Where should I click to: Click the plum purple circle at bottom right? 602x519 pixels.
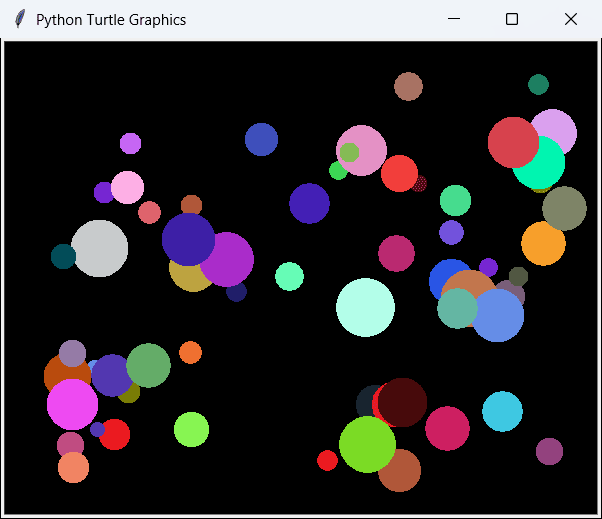549,451
